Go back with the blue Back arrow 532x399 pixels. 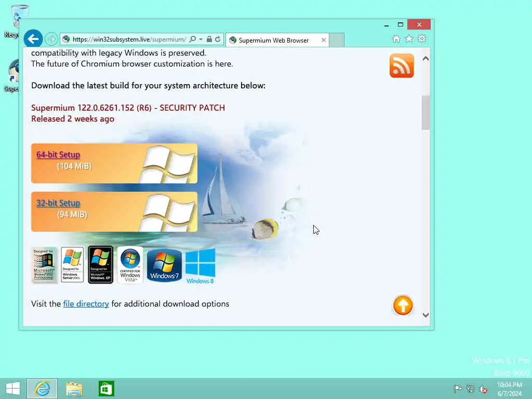point(33,39)
